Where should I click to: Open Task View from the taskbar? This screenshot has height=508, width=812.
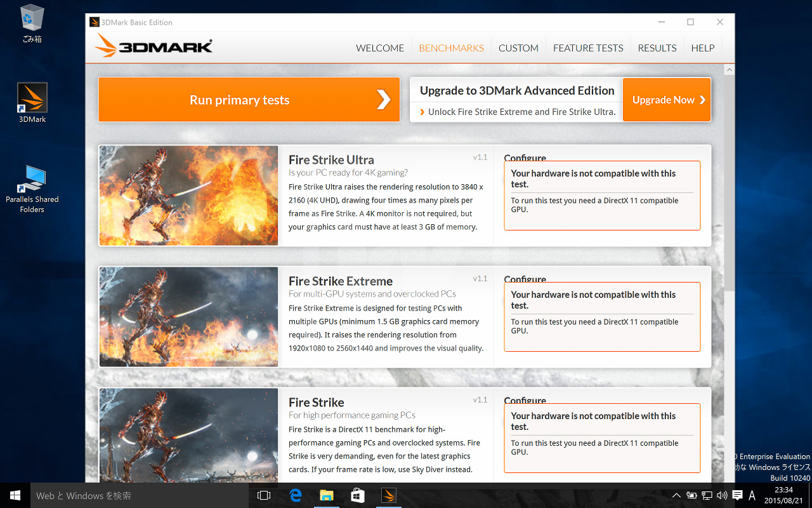pos(264,495)
